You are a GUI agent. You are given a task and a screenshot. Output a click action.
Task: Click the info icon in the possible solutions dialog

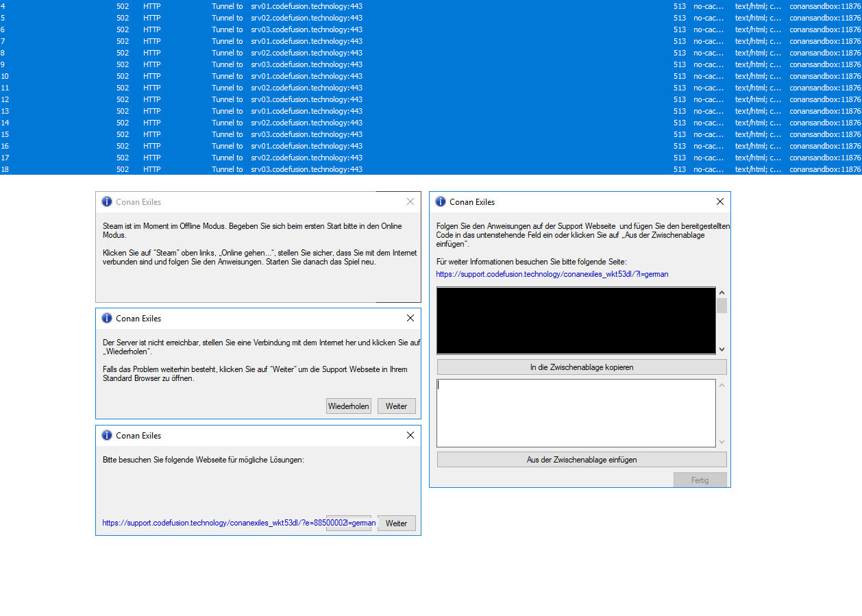107,435
